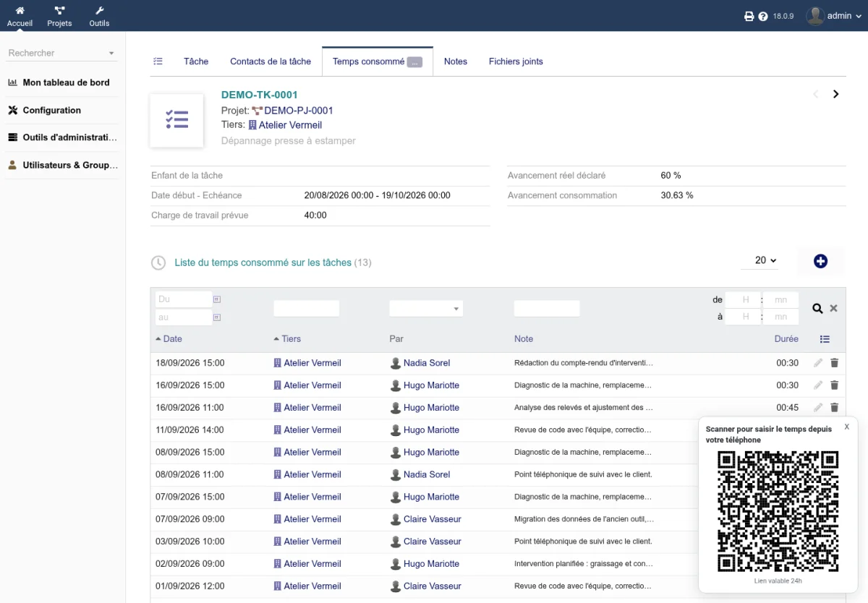The image size is (868, 603).
Task: Click the 'à' hours H field
Action: [743, 317]
